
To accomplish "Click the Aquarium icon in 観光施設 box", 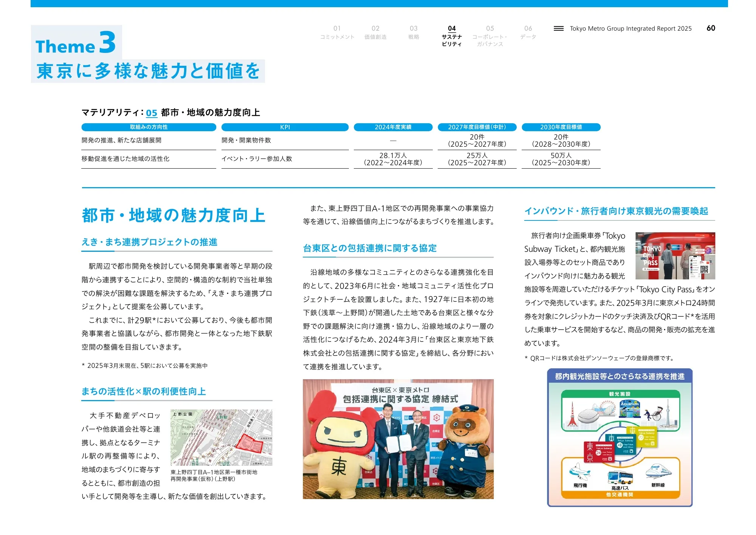I will [x=629, y=409].
